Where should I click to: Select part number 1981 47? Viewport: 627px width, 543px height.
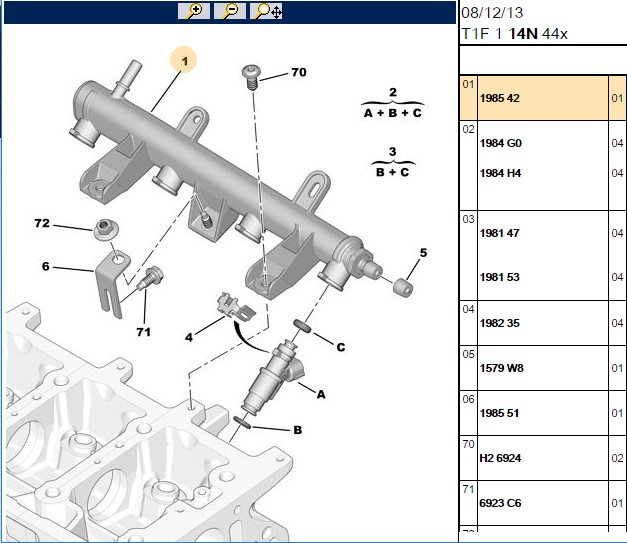coord(499,233)
